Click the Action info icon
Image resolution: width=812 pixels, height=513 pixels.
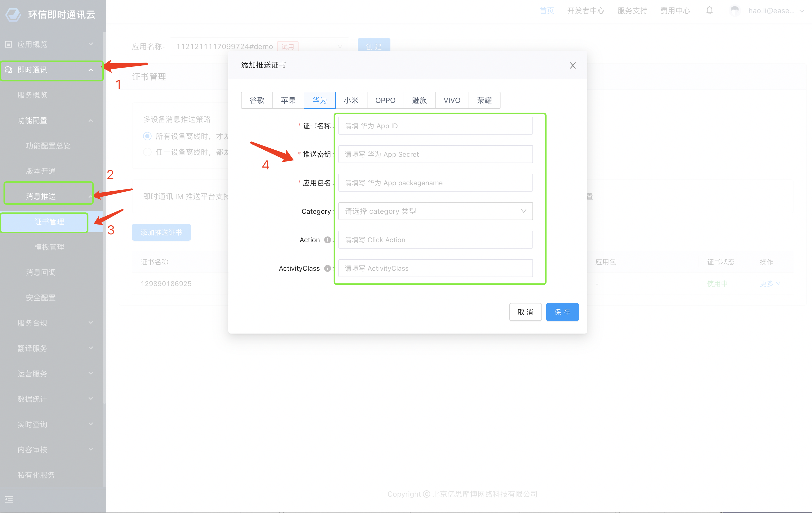pos(327,240)
